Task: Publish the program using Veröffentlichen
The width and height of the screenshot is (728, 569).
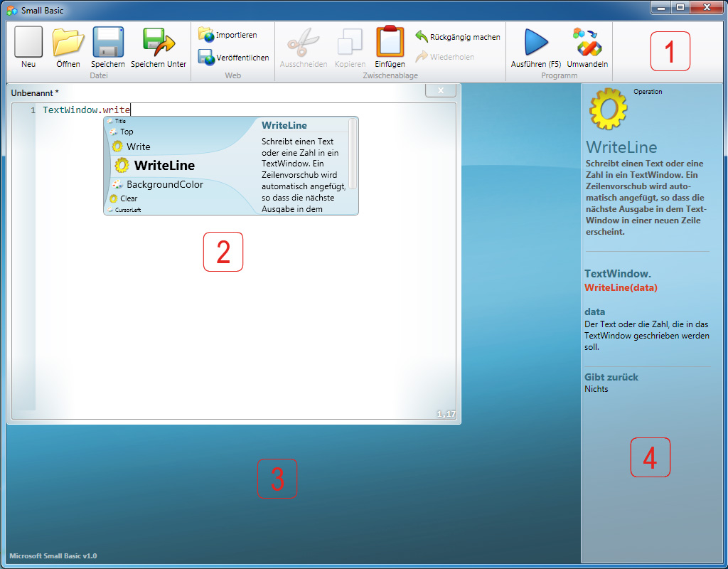Action: click(x=206, y=58)
